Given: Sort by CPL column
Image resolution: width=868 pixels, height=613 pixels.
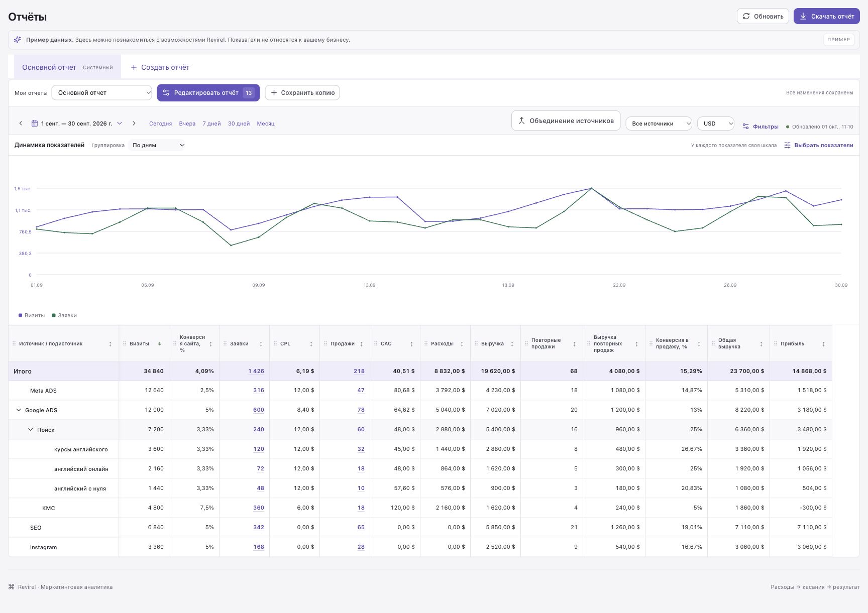Looking at the screenshot, I should click(x=311, y=344).
